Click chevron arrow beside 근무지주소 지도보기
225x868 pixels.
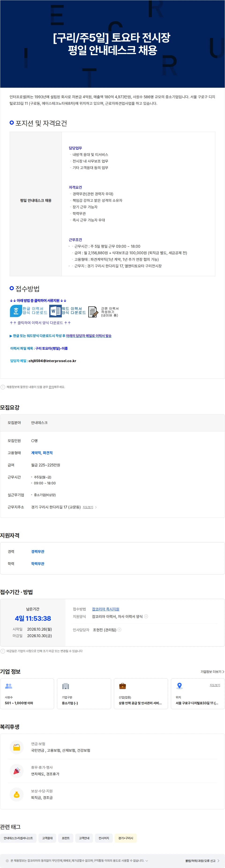click(x=96, y=507)
